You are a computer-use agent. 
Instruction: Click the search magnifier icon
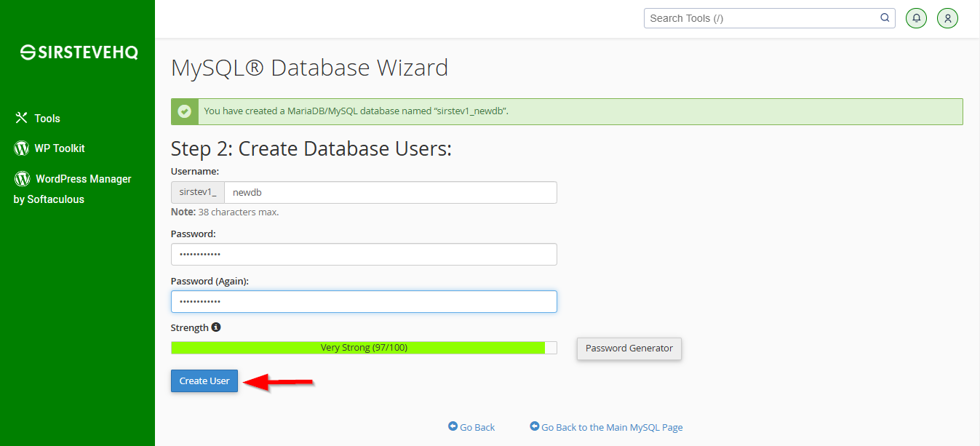point(885,18)
